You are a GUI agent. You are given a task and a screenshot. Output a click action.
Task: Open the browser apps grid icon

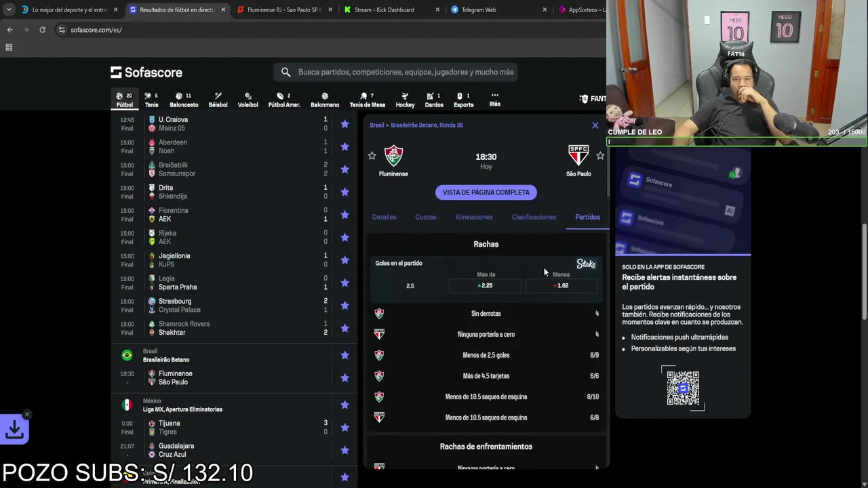9,47
